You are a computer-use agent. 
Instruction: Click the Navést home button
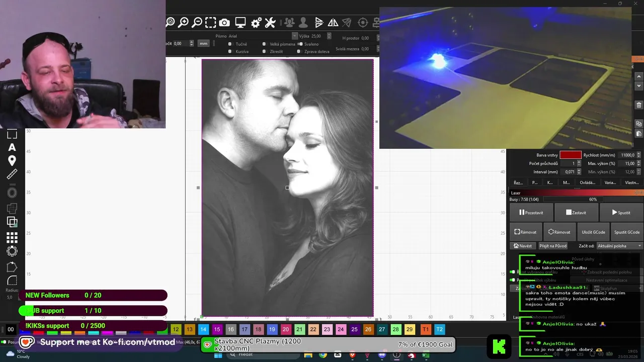[522, 246]
